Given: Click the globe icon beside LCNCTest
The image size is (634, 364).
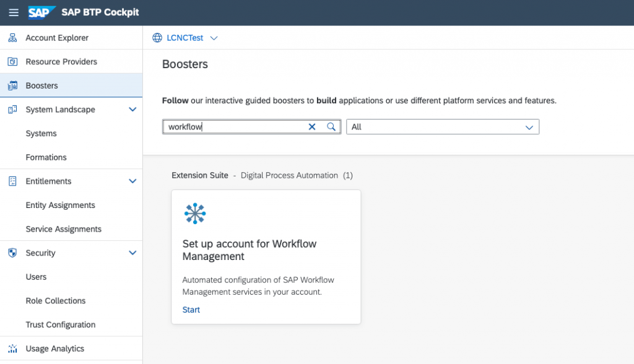Looking at the screenshot, I should 157,38.
